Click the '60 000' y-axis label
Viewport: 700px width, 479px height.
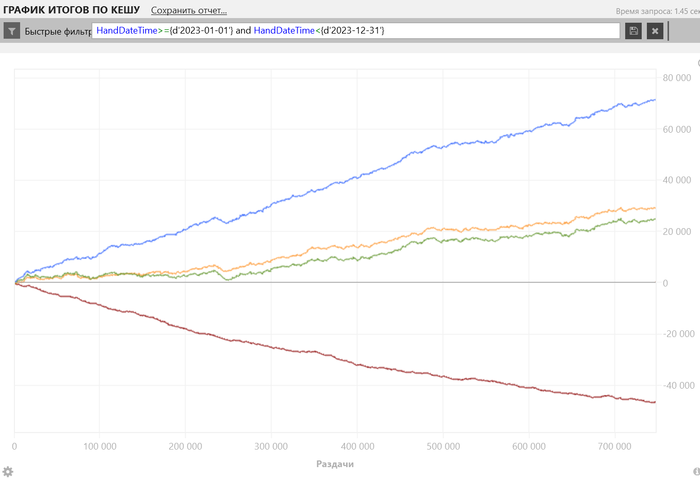677,129
